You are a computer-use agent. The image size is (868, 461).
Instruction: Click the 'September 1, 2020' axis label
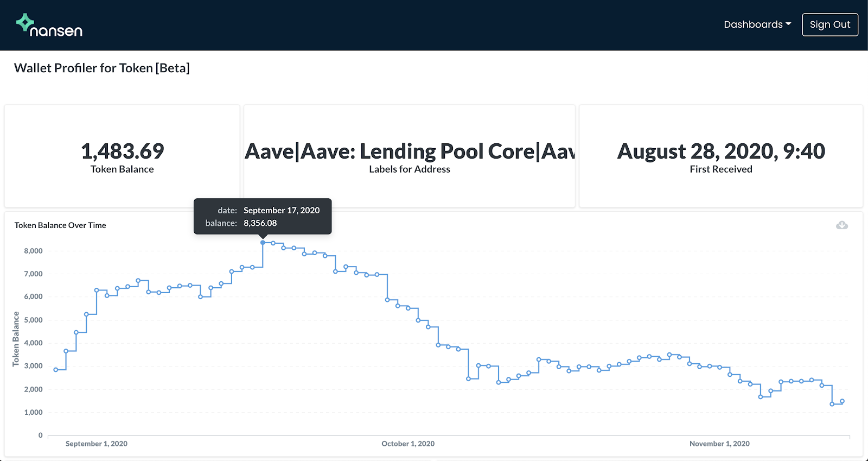click(97, 444)
